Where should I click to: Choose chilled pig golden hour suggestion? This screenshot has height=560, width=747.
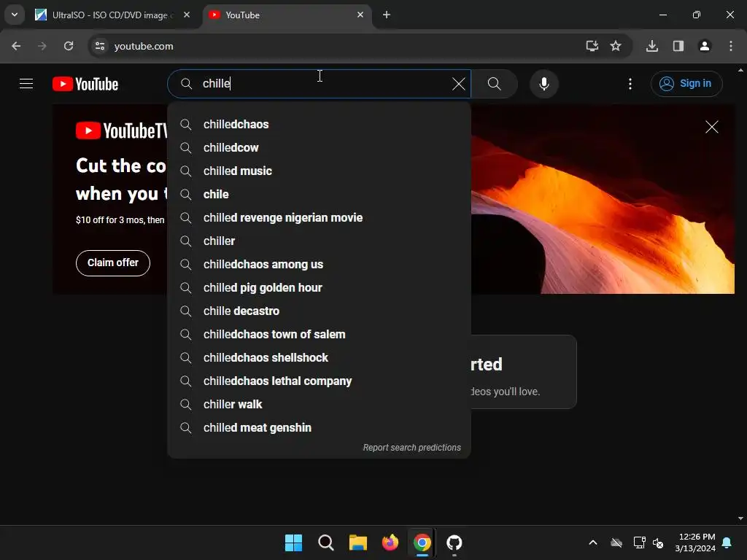tap(320, 287)
